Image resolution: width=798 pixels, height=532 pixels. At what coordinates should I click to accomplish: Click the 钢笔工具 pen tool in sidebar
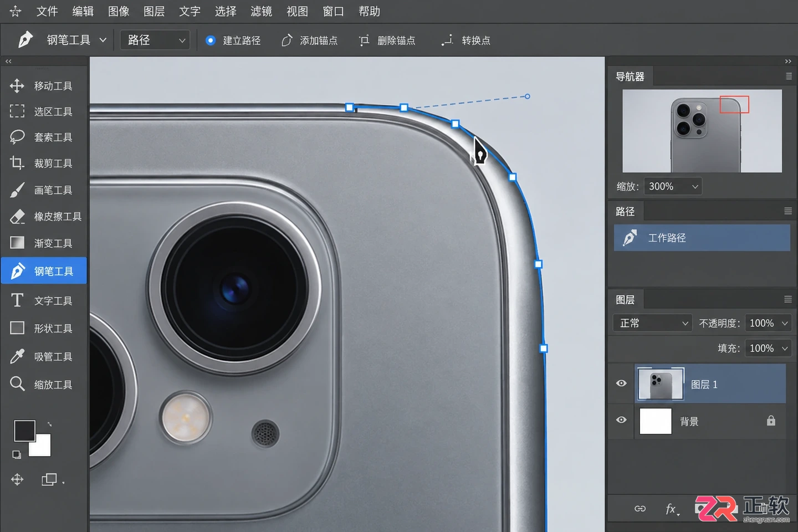[44, 270]
